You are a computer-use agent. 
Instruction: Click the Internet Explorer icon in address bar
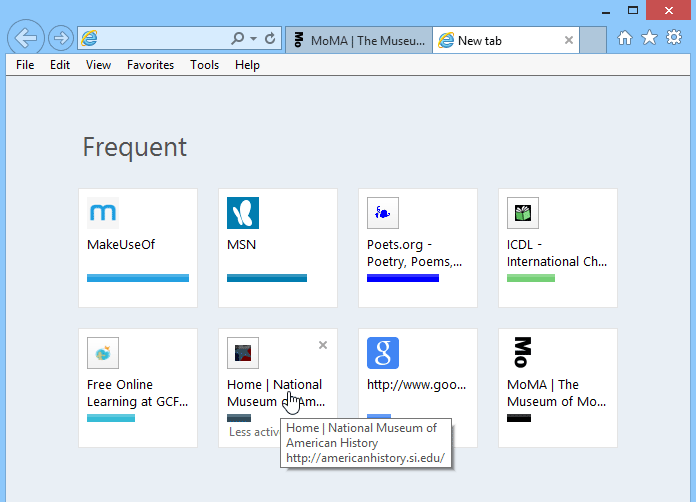point(89,39)
